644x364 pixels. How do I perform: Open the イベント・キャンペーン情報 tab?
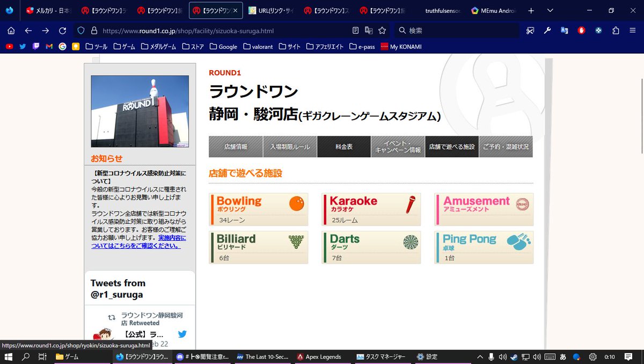[x=398, y=147]
